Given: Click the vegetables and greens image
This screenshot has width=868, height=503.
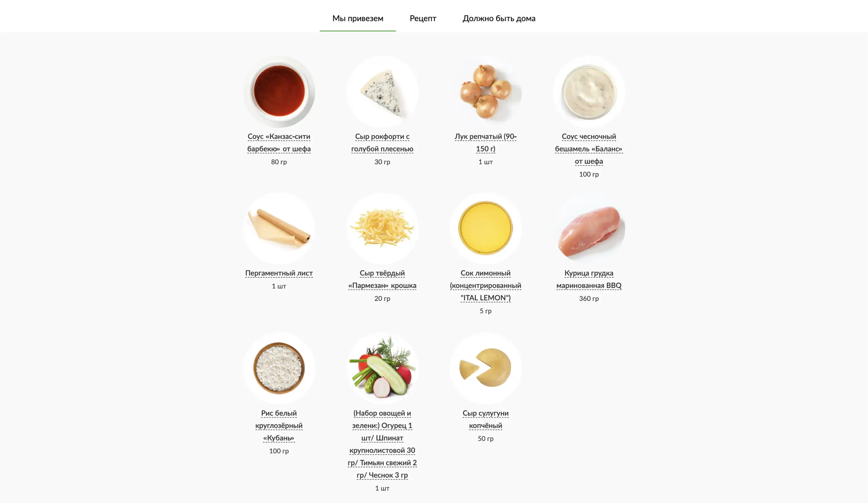Looking at the screenshot, I should point(382,368).
